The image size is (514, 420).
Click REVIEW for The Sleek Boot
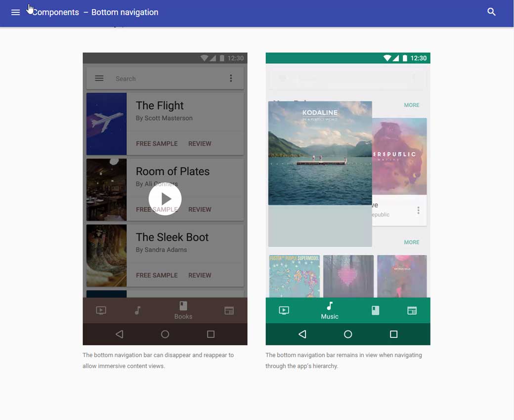(200, 275)
